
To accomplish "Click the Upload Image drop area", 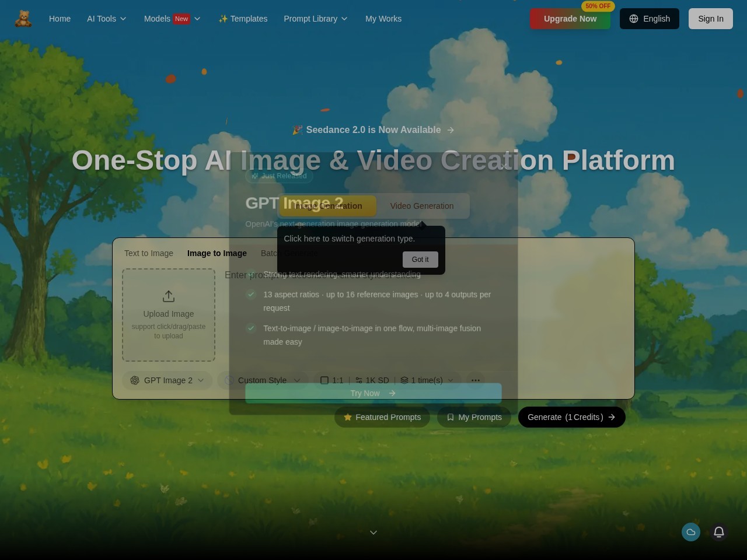I will [x=169, y=315].
